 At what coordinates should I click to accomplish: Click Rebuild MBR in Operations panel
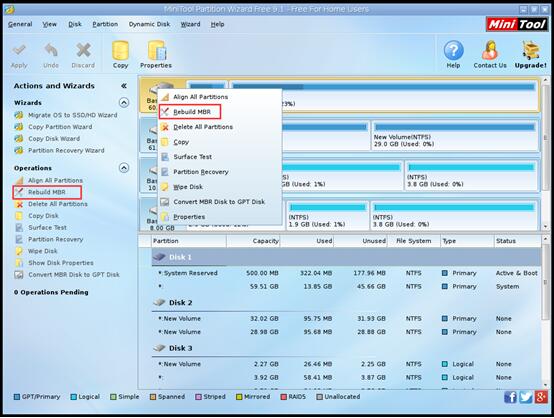coord(47,192)
